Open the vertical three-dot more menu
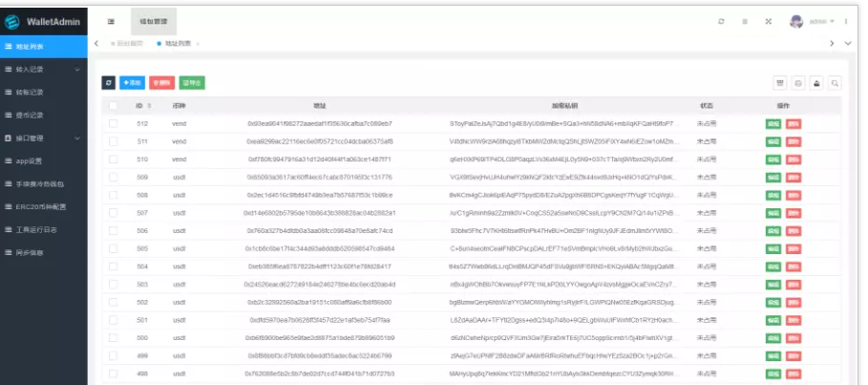Viewport: 868px width, 385px height. [x=846, y=22]
